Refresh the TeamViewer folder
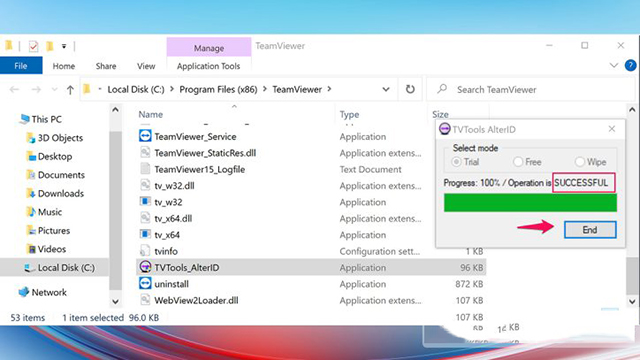 click(410, 89)
